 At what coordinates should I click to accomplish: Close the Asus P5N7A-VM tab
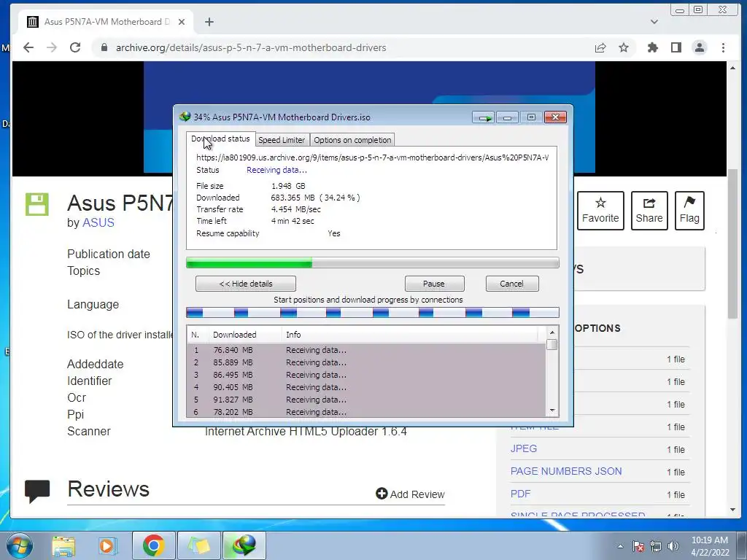click(x=182, y=22)
